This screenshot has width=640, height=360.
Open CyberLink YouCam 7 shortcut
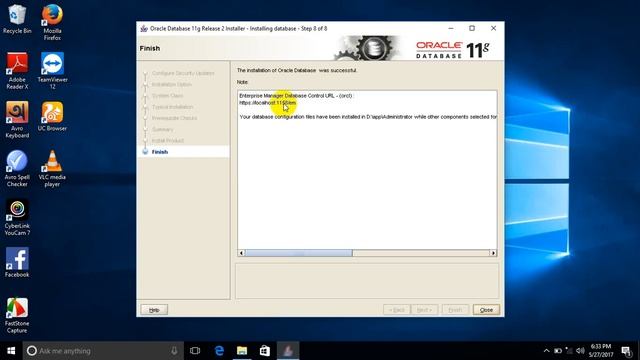tap(17, 217)
